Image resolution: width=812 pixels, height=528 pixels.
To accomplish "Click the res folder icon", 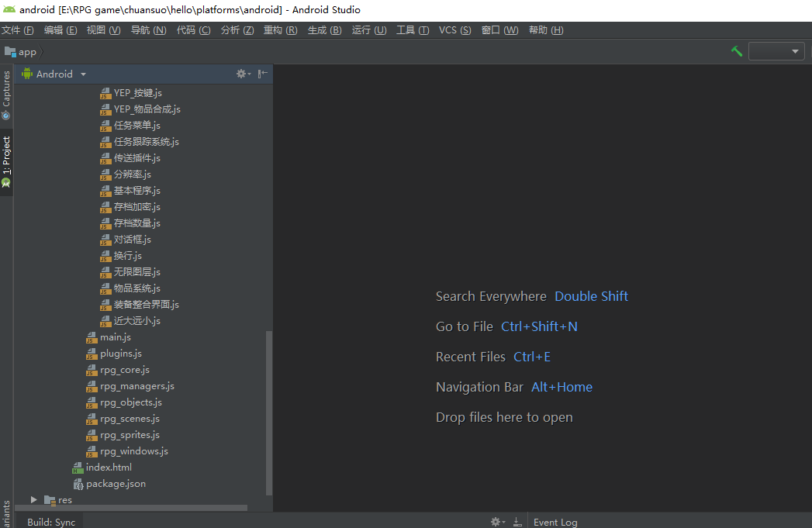I will pos(50,500).
